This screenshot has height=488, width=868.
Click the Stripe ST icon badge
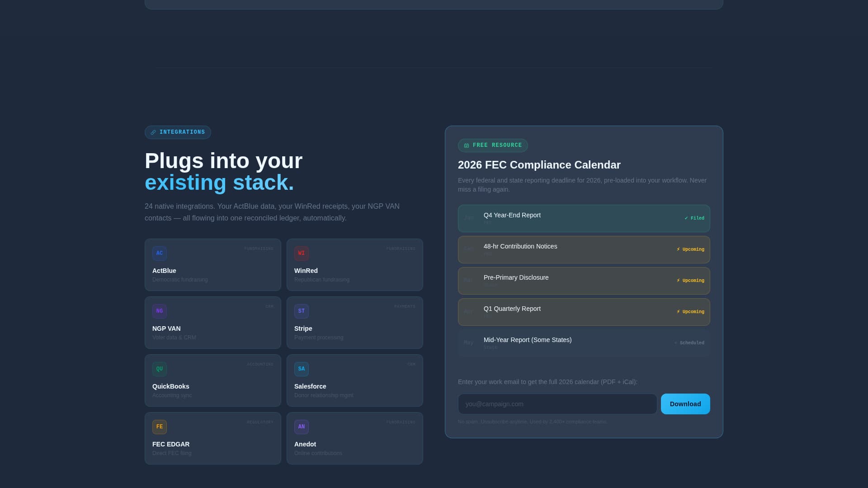point(302,311)
